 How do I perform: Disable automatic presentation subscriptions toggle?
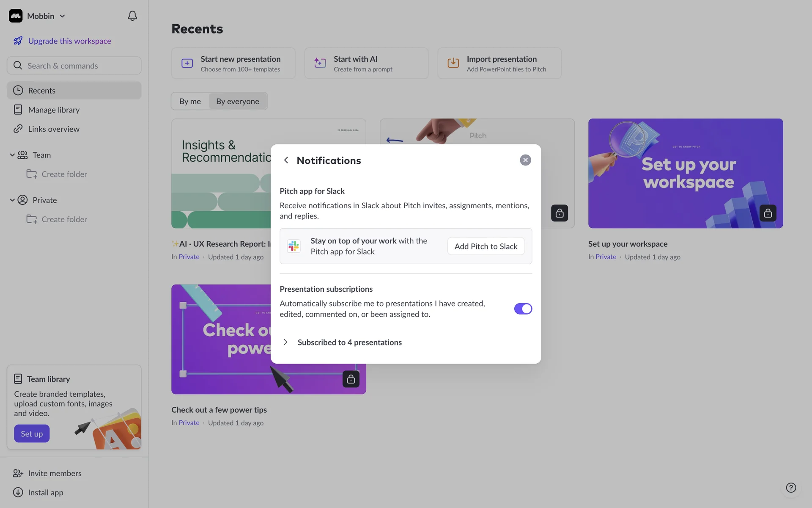(x=523, y=309)
